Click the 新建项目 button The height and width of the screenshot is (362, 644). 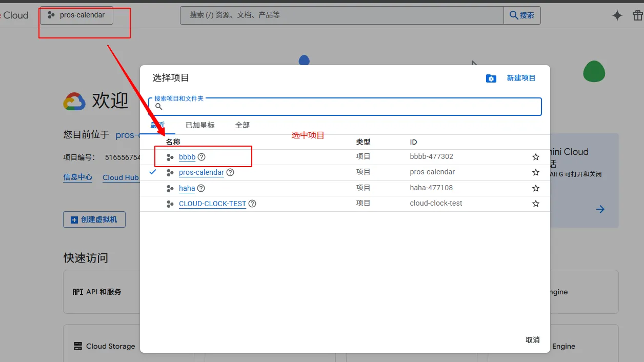tap(521, 78)
